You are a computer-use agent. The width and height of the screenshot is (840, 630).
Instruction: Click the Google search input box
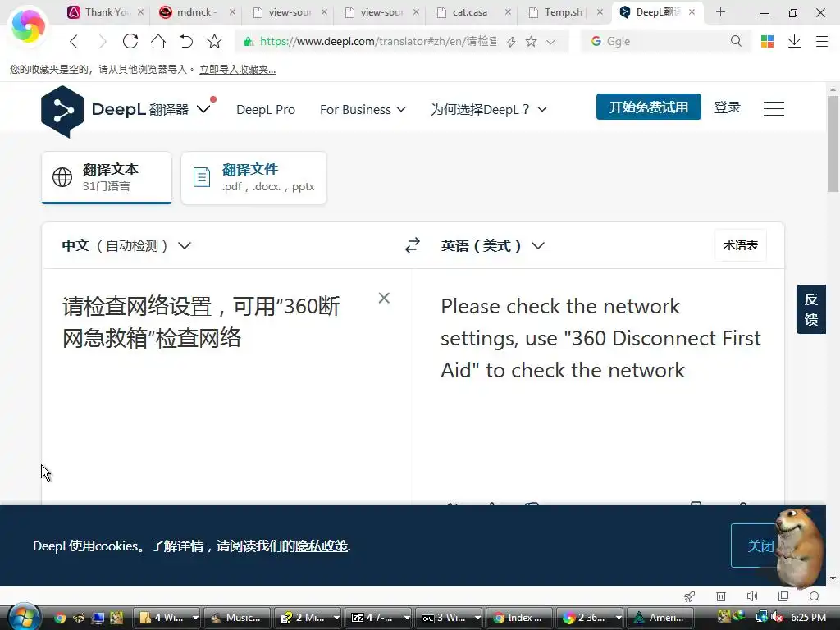tap(664, 41)
